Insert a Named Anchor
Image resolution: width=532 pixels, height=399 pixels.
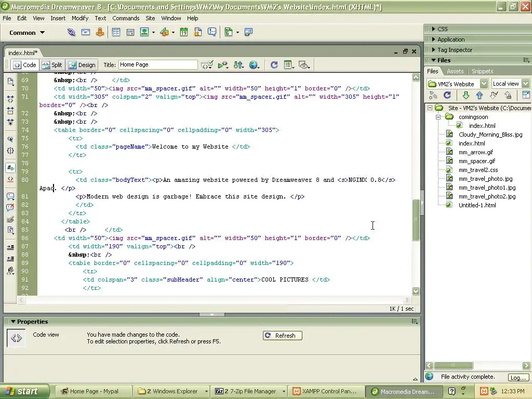[100, 32]
